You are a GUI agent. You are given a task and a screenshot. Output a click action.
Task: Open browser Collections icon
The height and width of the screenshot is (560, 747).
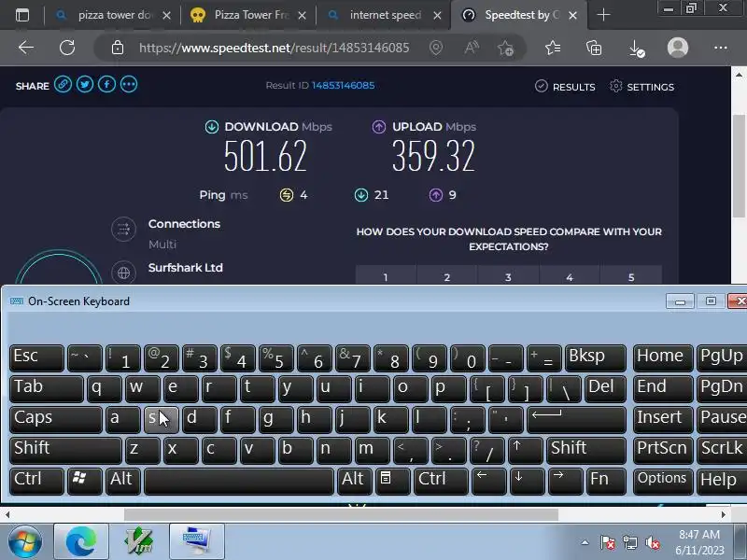click(x=594, y=48)
